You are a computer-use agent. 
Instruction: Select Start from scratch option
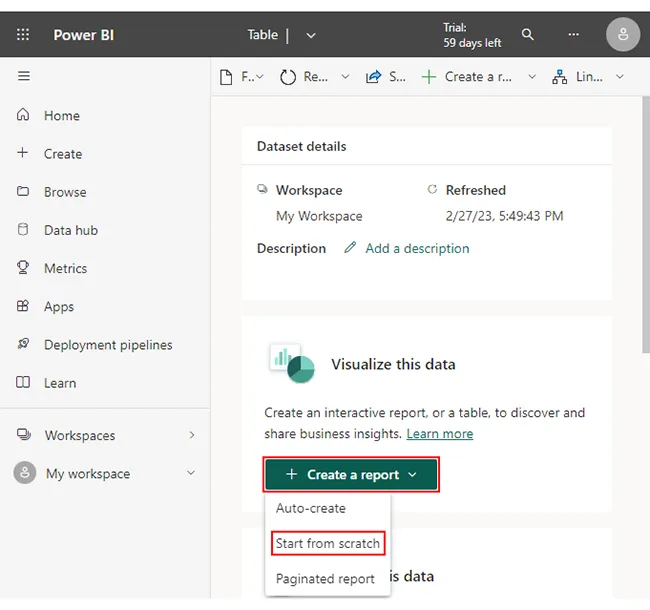pos(328,544)
